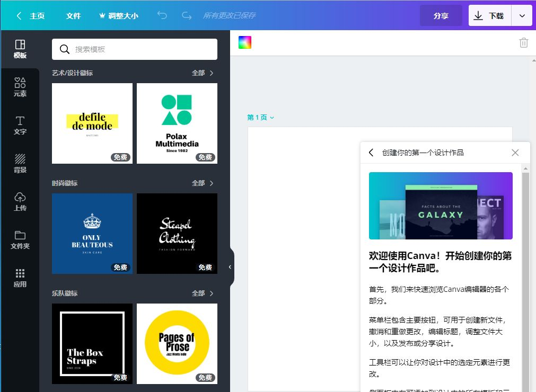Open the 上传 uploads tab
536x392 pixels.
tap(20, 202)
